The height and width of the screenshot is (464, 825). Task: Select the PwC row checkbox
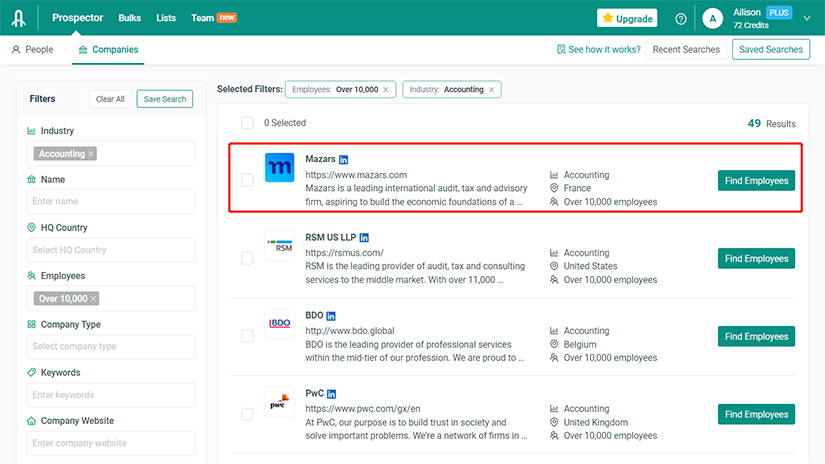click(x=247, y=414)
